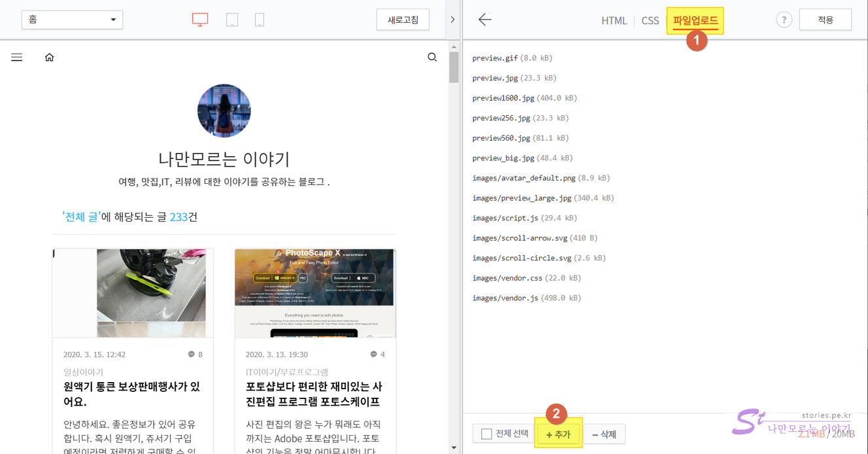Switch to the HTML tab
Screen dimensions: 868x454
tap(614, 20)
